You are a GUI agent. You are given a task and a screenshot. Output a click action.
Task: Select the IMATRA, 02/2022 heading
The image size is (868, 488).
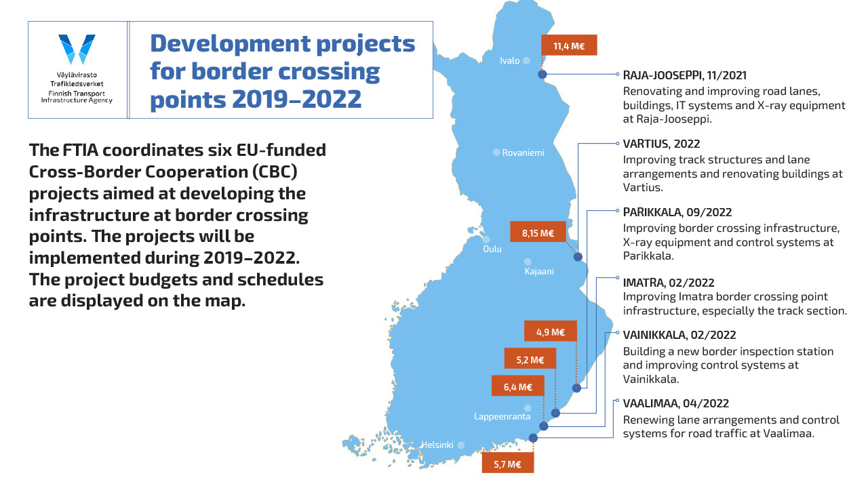pyautogui.click(x=669, y=283)
